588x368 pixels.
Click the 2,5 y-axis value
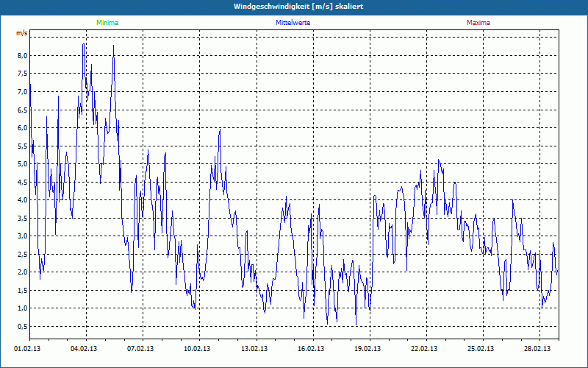coord(23,254)
